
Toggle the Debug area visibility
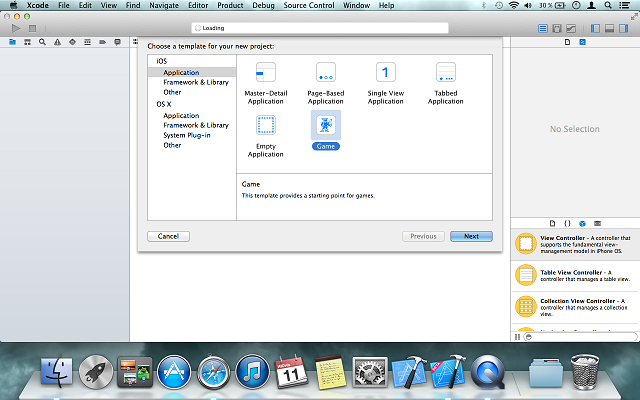(x=609, y=28)
